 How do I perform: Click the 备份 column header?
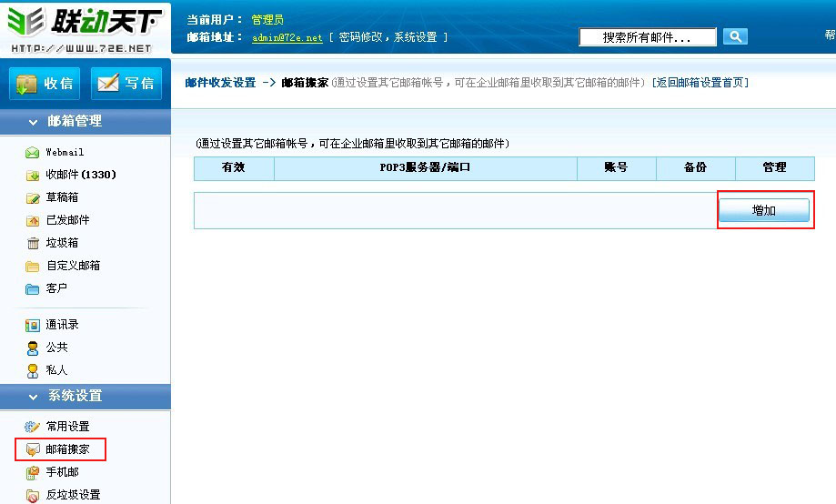tap(695, 167)
